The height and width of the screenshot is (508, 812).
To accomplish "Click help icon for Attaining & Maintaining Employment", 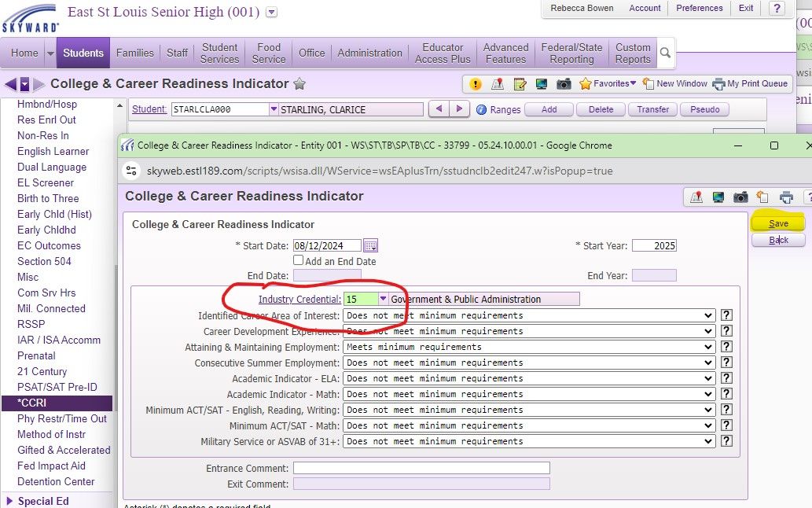I will click(x=726, y=347).
